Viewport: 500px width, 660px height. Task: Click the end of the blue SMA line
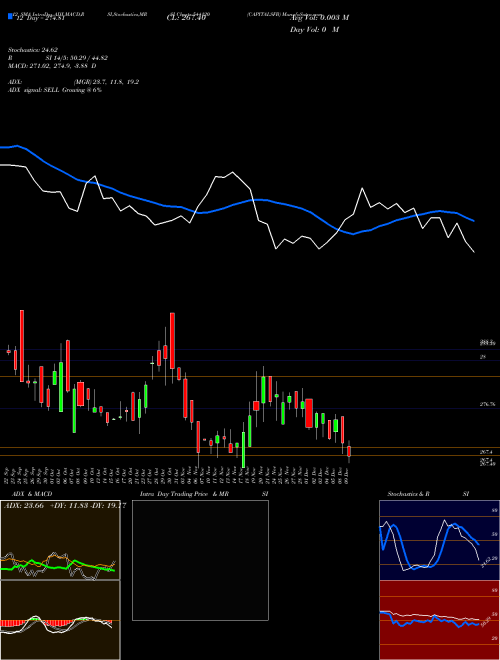coord(474,221)
